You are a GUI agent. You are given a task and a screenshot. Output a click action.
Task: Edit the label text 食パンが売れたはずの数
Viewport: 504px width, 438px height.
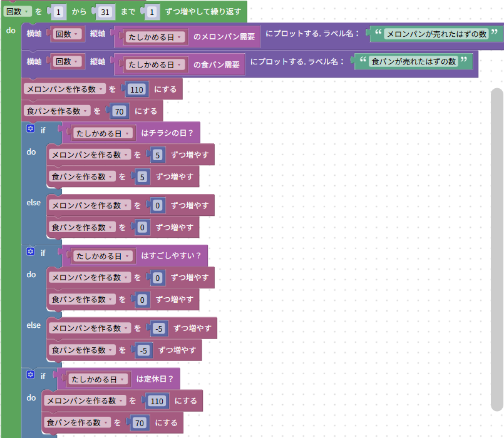tap(413, 60)
